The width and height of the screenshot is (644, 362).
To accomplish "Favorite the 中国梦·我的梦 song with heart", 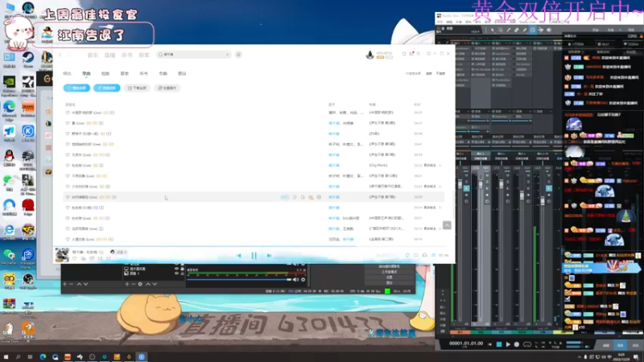I will 68,113.
